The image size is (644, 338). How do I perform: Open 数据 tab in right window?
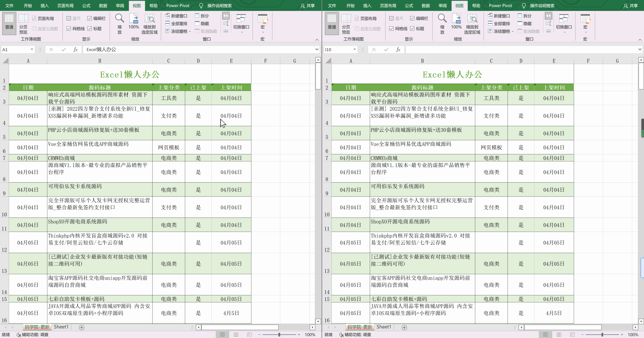click(x=426, y=6)
